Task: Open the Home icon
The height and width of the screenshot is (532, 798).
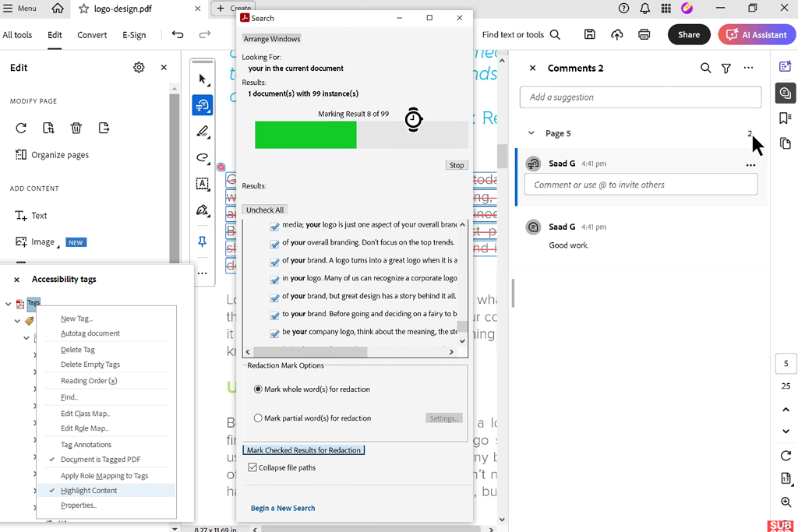Action: pos(58,8)
